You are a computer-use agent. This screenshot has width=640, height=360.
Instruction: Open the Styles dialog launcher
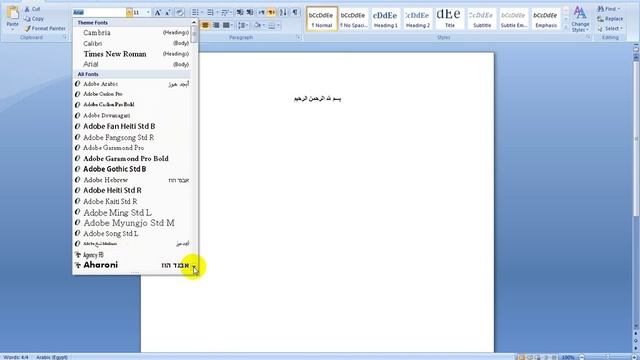[x=588, y=38]
